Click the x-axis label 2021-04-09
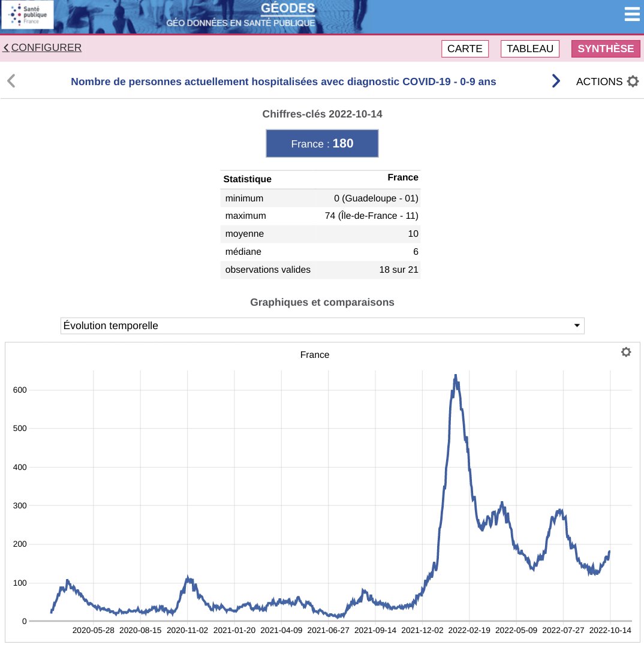This screenshot has height=657, width=644. [281, 630]
